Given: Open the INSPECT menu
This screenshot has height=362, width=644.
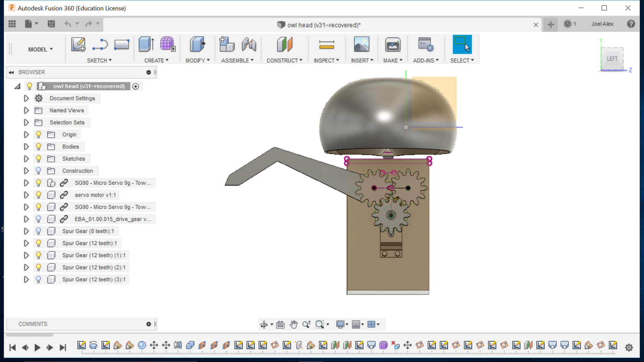Looking at the screenshot, I should [x=326, y=60].
